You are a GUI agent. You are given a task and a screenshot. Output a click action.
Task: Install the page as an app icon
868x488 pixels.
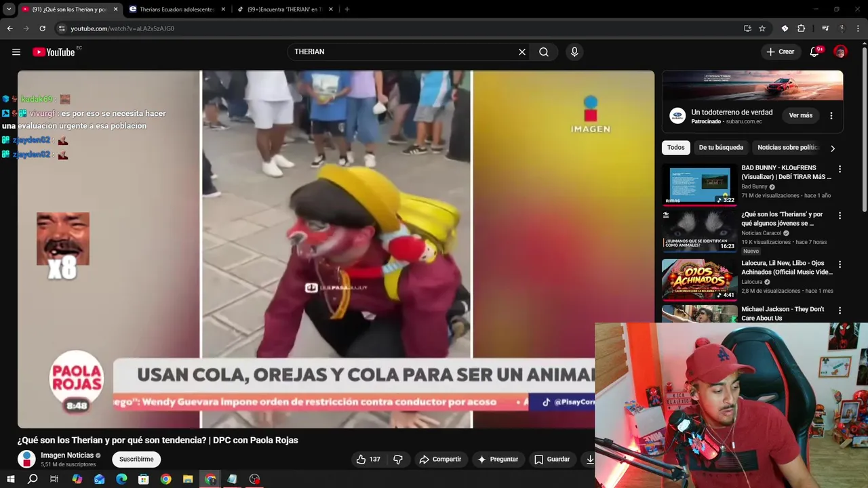coord(747,28)
